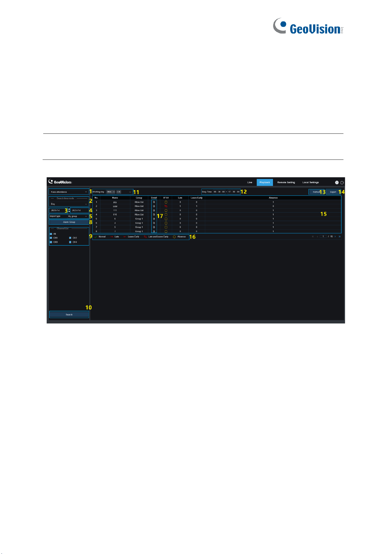This screenshot has width=392, height=554.
Task: Click the name cell 'yyqx'
Action: 115,206
